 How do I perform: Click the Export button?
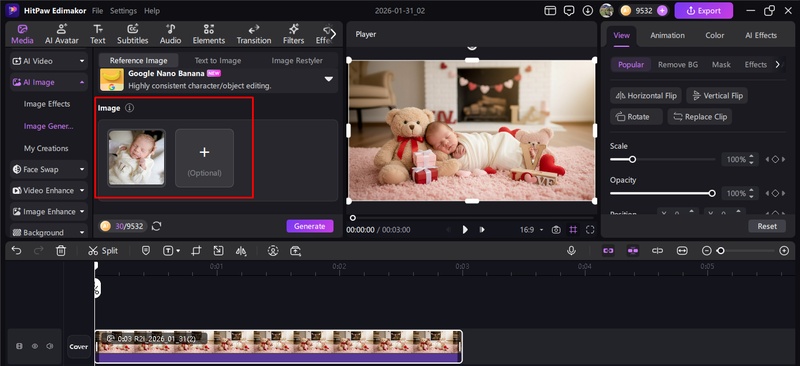tap(704, 10)
